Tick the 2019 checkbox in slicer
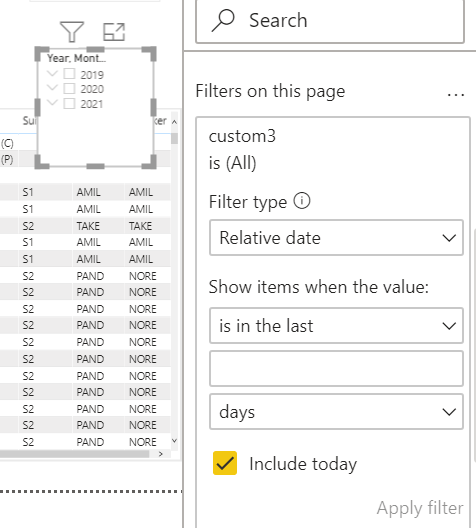This screenshot has width=476, height=528. (x=69, y=74)
